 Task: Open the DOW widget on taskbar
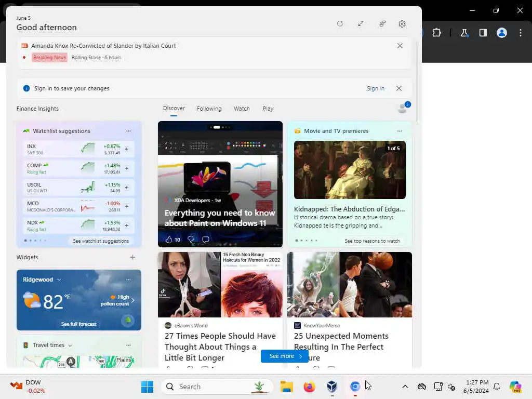28,387
